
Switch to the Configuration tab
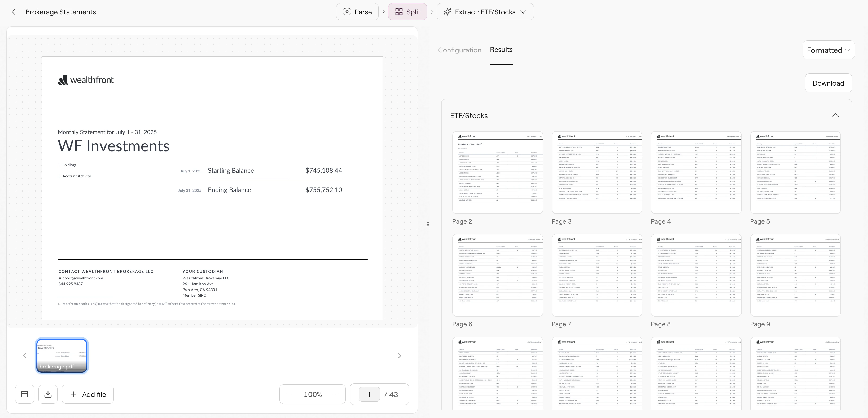pyautogui.click(x=459, y=50)
